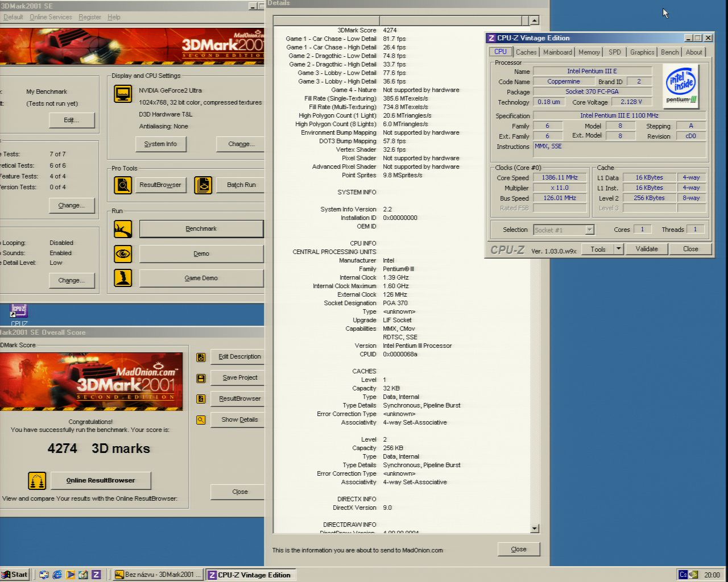
Task: Open the Default menu in 3DMark2001
Action: [x=13, y=17]
